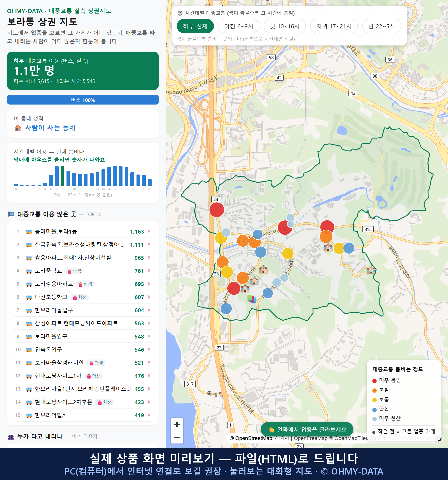The width and height of the screenshot is (448, 480).
Task: Click bus icon in 보라쌍용아파트 row
Action: (x=29, y=285)
